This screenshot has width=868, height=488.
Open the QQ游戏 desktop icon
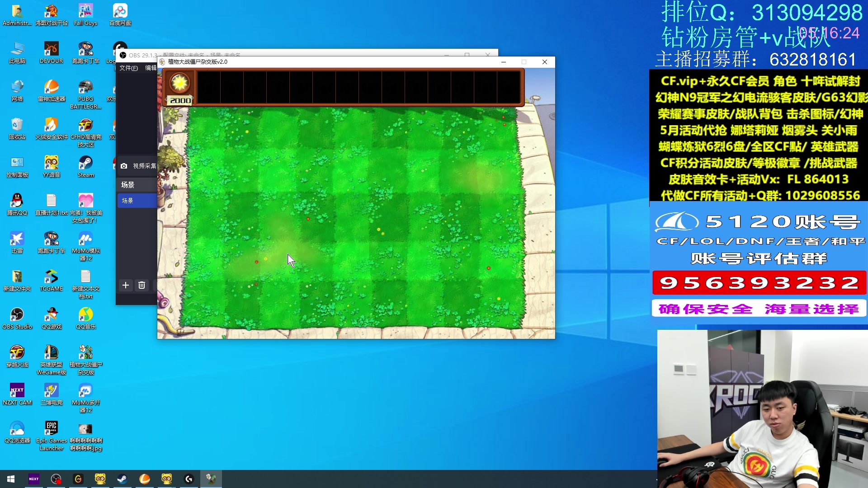pos(52,319)
